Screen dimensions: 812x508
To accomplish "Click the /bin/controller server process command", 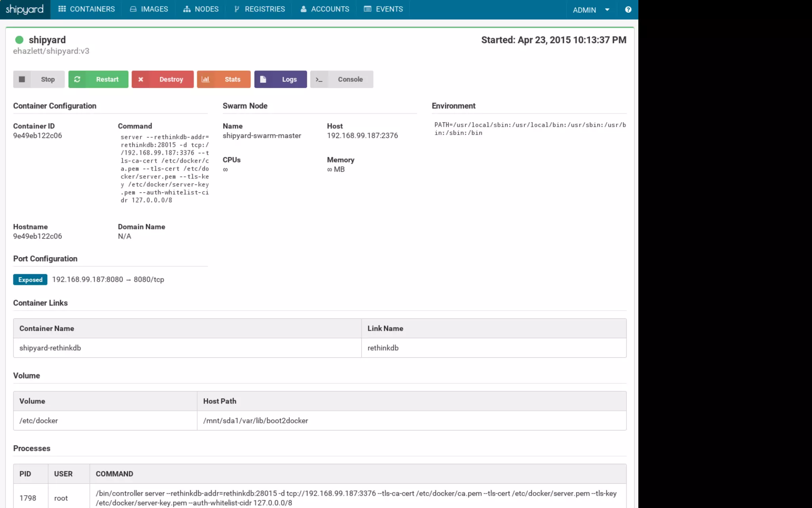I will [x=356, y=498].
